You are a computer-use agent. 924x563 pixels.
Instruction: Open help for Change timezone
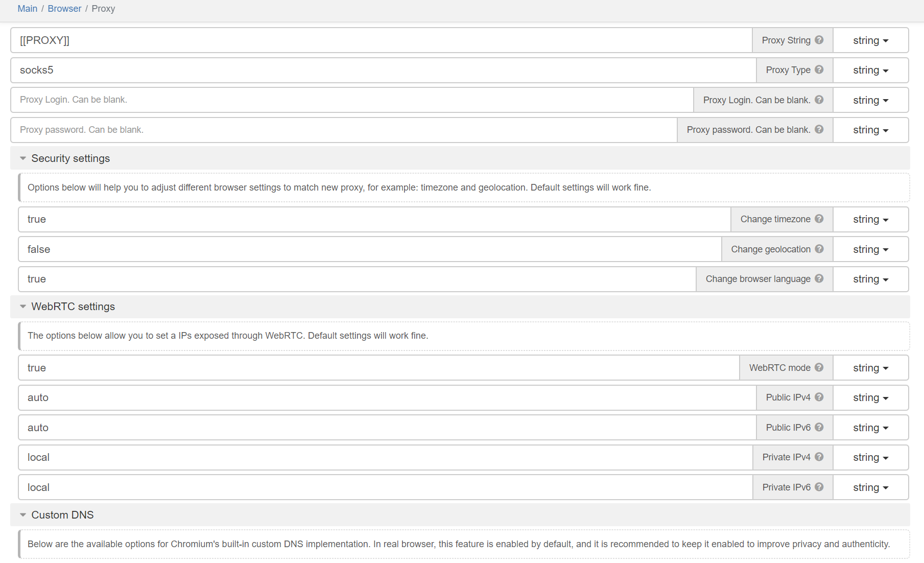[x=819, y=219]
